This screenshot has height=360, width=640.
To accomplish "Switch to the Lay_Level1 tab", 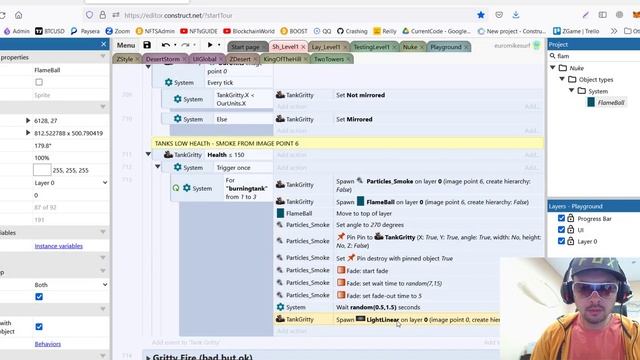I will [326, 47].
